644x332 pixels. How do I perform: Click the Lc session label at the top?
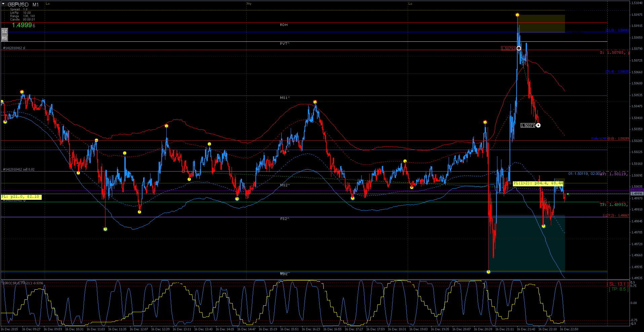click(x=410, y=4)
